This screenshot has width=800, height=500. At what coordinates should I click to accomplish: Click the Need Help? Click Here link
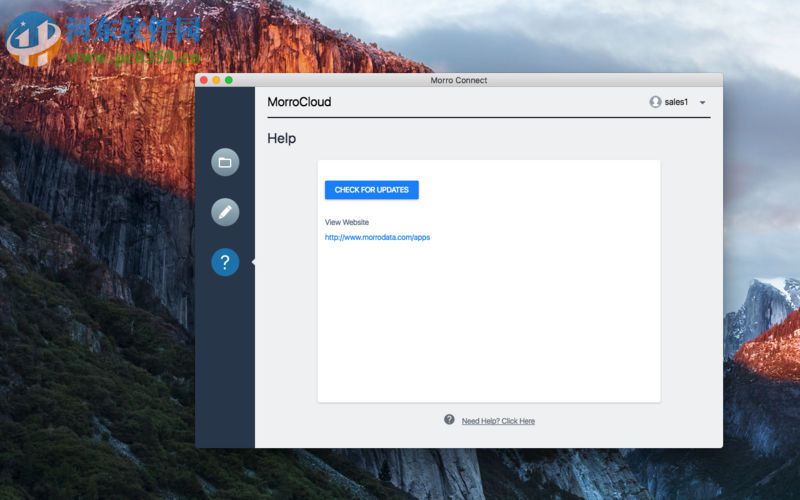[498, 421]
